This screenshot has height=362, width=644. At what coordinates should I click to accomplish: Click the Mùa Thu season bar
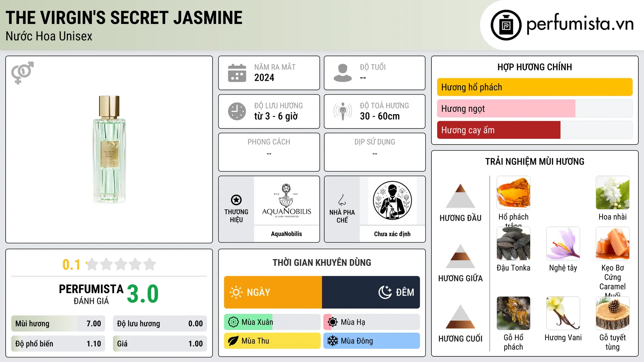click(272, 341)
